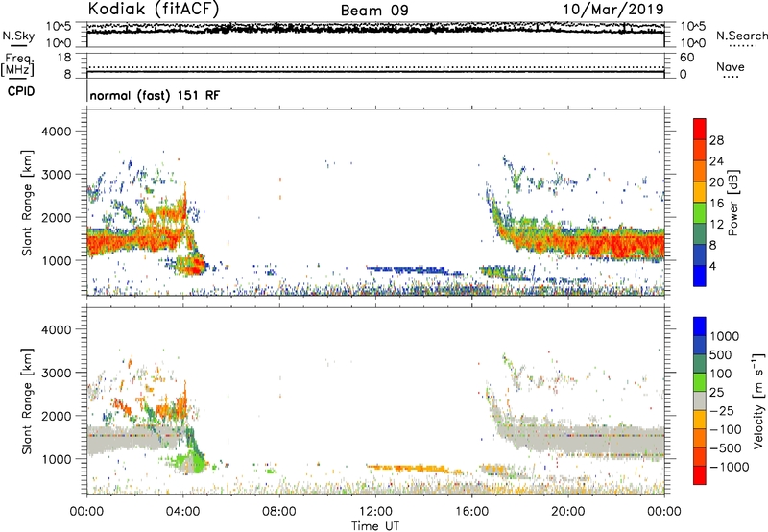Screen dimensions: 768x532
Task: Click the 'CPID' label
Action: coord(21,91)
